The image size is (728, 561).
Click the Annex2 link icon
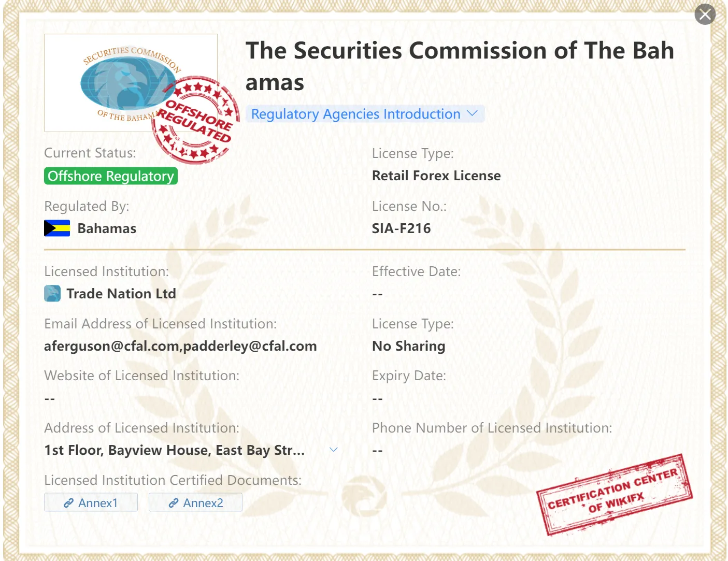tap(173, 503)
